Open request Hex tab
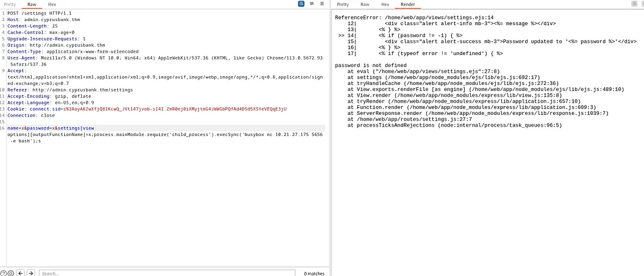Image resolution: width=644 pixels, height=276 pixels. coord(52,5)
